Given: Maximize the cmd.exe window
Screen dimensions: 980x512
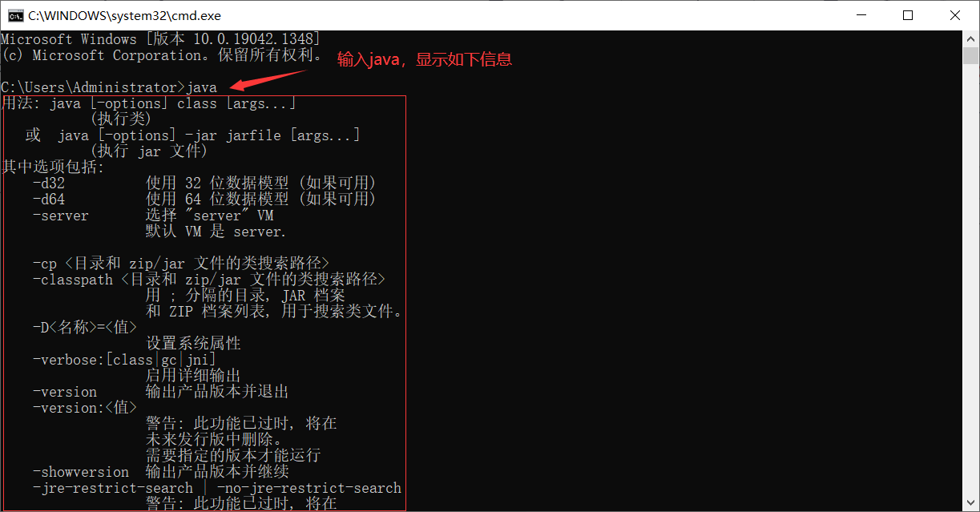Looking at the screenshot, I should point(908,15).
